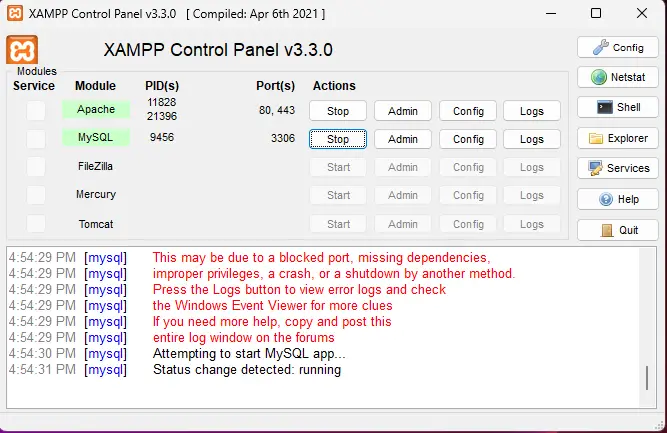Open MySQL Config options
Image resolution: width=667 pixels, height=433 pixels.
pyautogui.click(x=468, y=139)
